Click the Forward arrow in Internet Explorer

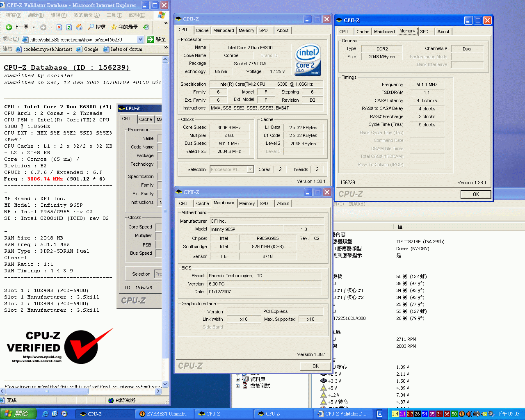43,27
